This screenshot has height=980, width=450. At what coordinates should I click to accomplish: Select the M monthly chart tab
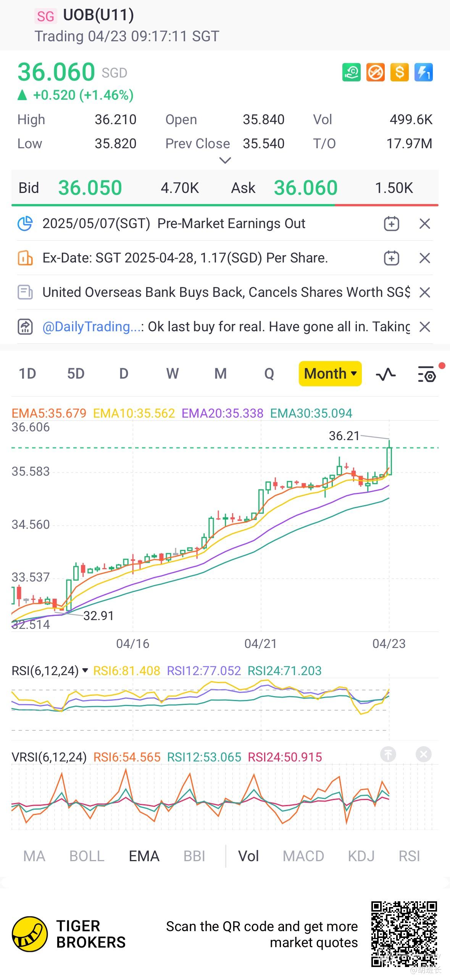pos(221,374)
